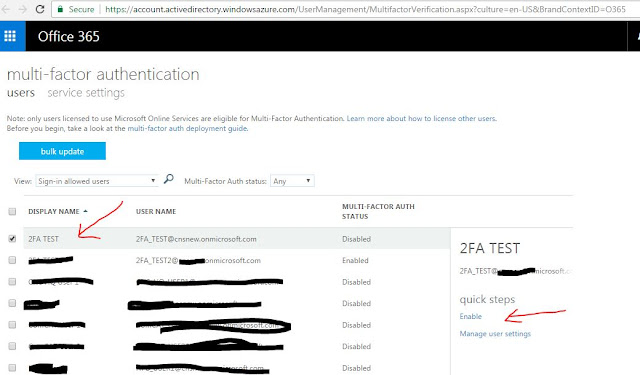The height and width of the screenshot is (375, 640).
Task: Click the Office 365 header title
Action: coord(69,36)
